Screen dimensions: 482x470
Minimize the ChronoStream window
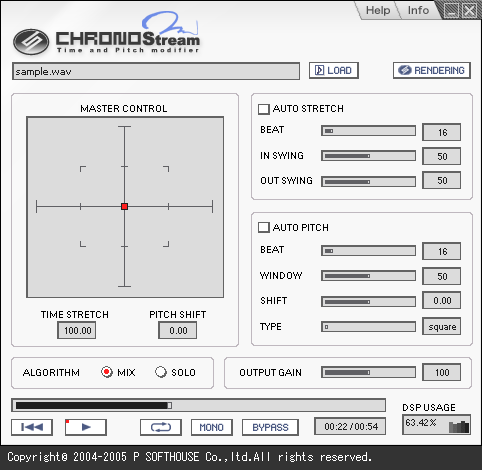451,11
